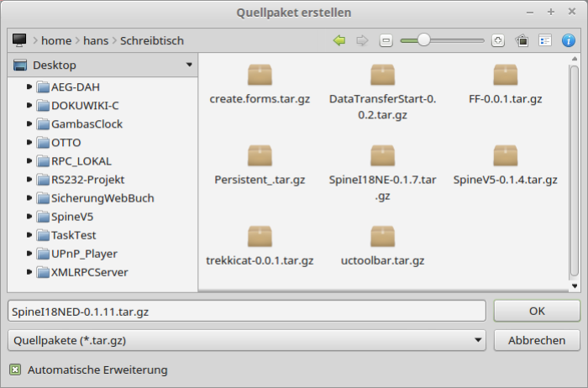Select the FF-0.0.1.tar.gz package icon

click(x=505, y=76)
